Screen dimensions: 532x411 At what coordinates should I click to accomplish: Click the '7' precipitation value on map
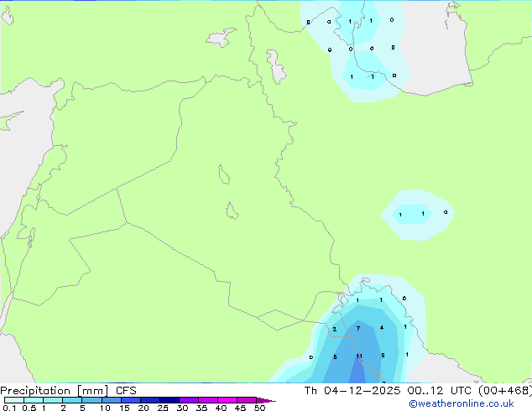point(358,328)
